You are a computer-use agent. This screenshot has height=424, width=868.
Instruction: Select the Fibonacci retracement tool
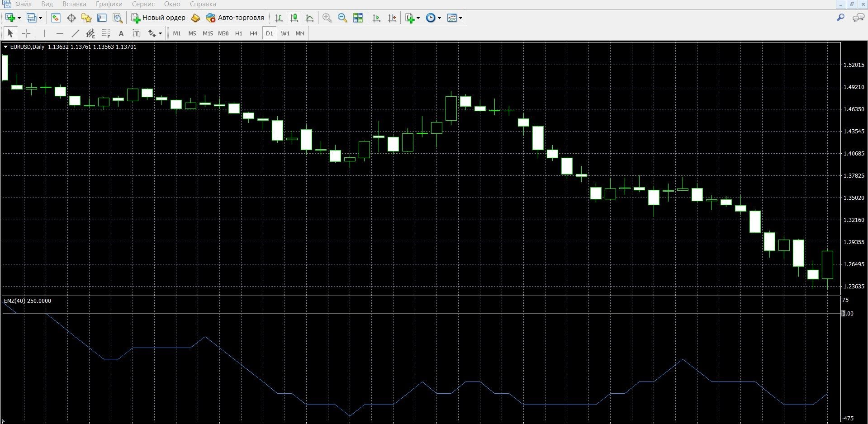click(x=106, y=33)
